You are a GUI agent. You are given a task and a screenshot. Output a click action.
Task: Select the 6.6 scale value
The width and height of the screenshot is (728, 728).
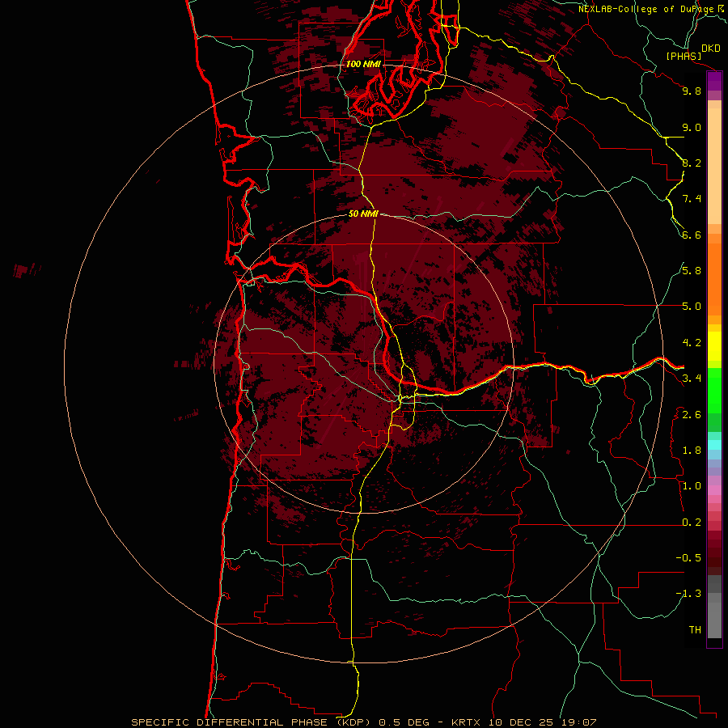(692, 235)
